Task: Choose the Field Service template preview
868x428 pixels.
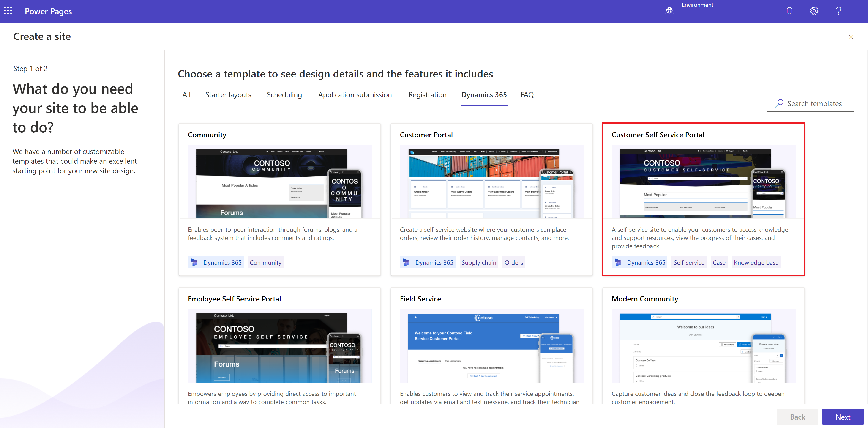Action: (x=491, y=346)
